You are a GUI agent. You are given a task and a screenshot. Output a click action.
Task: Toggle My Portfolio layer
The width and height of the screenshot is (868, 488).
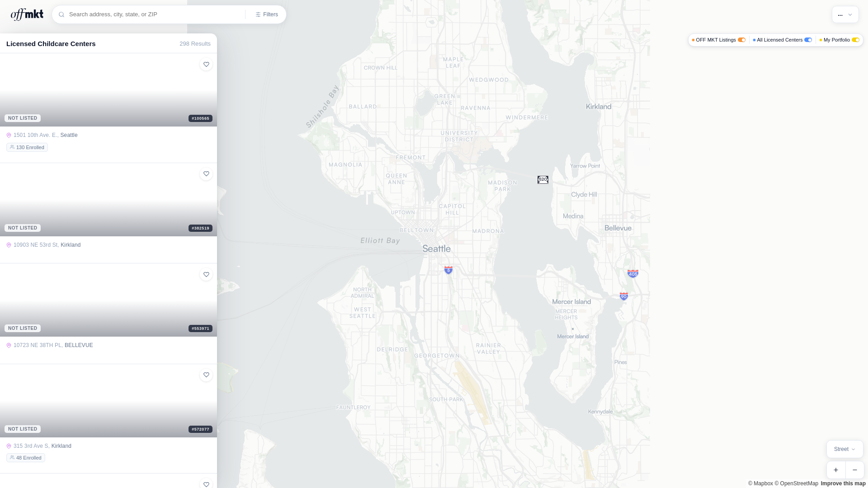pyautogui.click(x=856, y=40)
